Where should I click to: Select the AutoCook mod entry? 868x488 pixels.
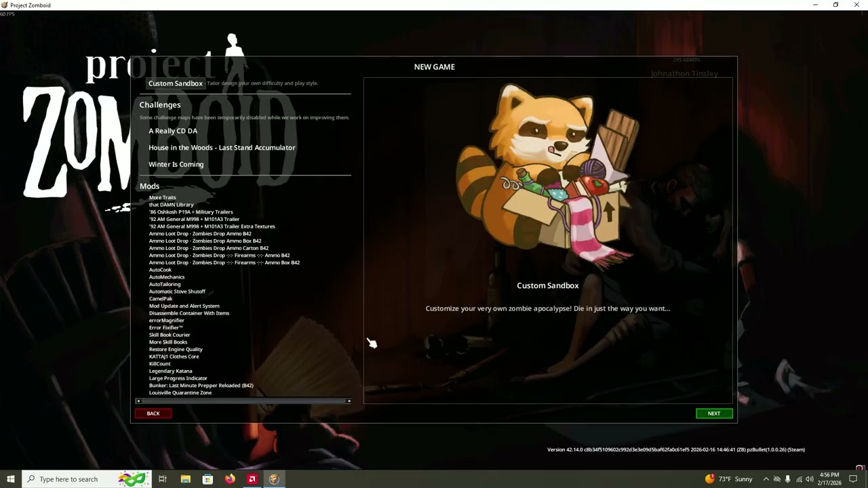160,270
